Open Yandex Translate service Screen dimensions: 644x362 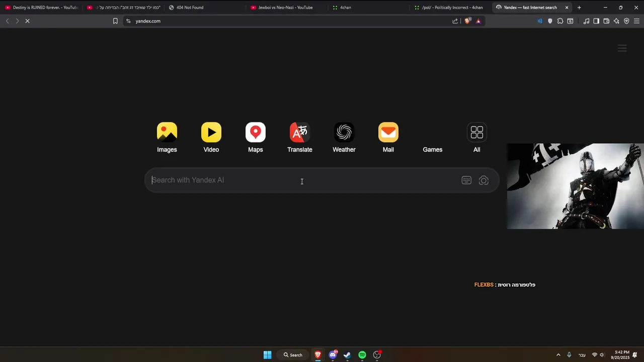(x=300, y=137)
